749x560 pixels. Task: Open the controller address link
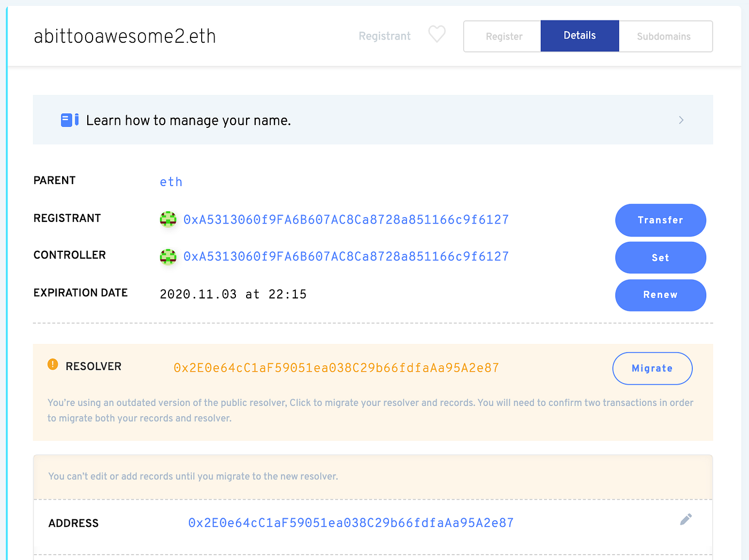(346, 257)
